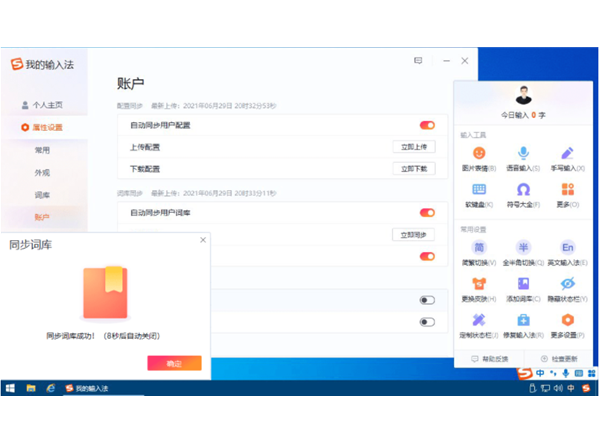Go to 外观 settings section

[x=42, y=173]
